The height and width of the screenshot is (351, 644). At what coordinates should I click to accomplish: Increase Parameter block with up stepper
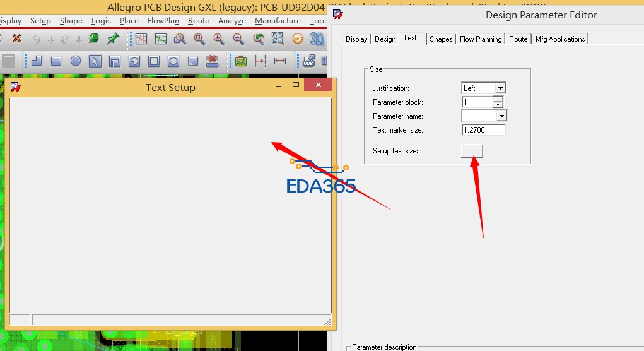pyautogui.click(x=498, y=99)
